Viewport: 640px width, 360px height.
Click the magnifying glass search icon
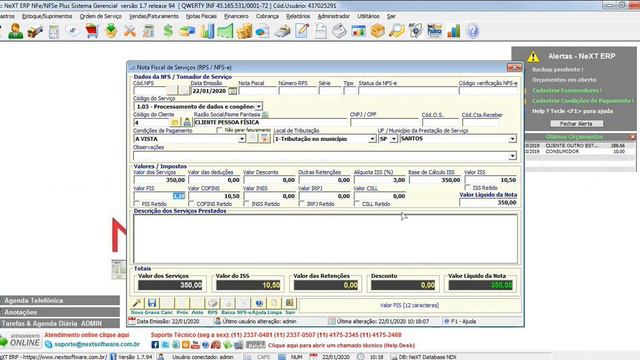396,31
